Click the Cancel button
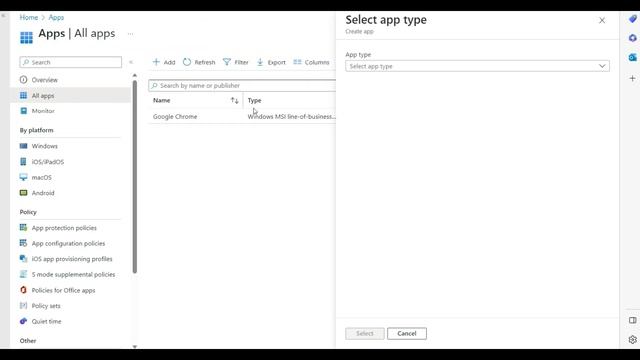The height and width of the screenshot is (360, 640). [x=407, y=333]
